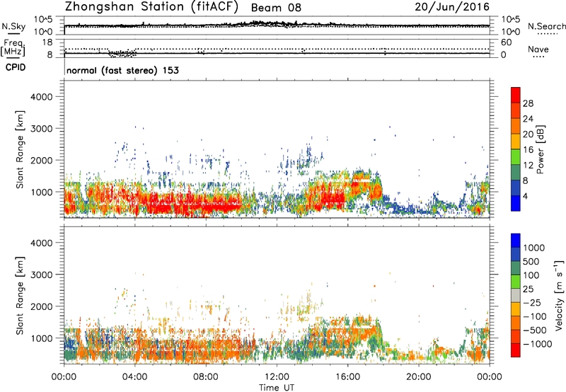The image size is (566, 392).
Task: Click the "N.Sky" legend label
Action: pyautogui.click(x=13, y=26)
